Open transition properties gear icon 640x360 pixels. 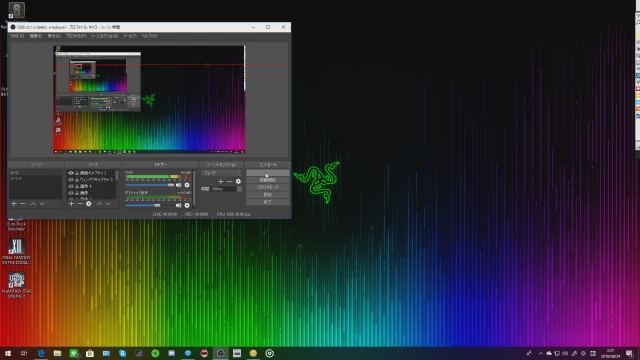click(238, 181)
